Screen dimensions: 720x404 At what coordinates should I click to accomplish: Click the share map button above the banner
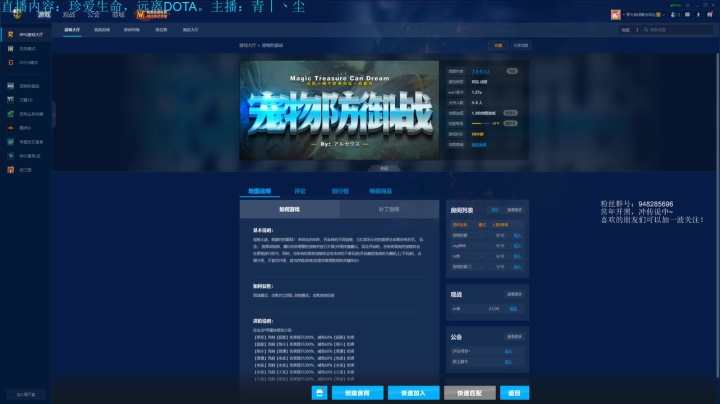520,45
